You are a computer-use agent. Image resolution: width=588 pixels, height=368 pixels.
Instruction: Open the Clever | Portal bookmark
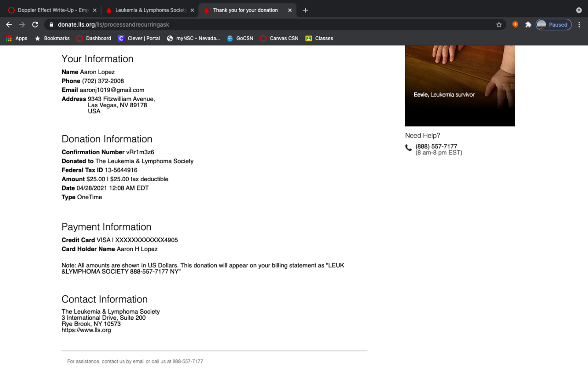pyautogui.click(x=139, y=39)
